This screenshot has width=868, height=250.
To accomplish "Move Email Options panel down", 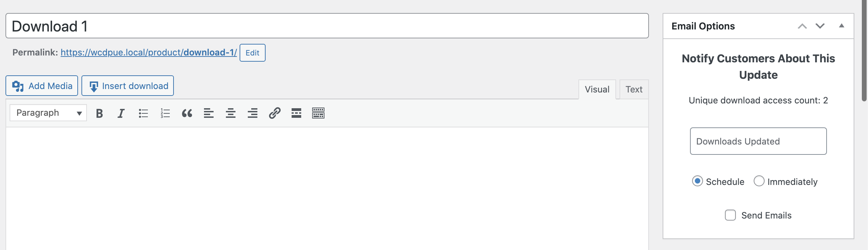I will (820, 26).
